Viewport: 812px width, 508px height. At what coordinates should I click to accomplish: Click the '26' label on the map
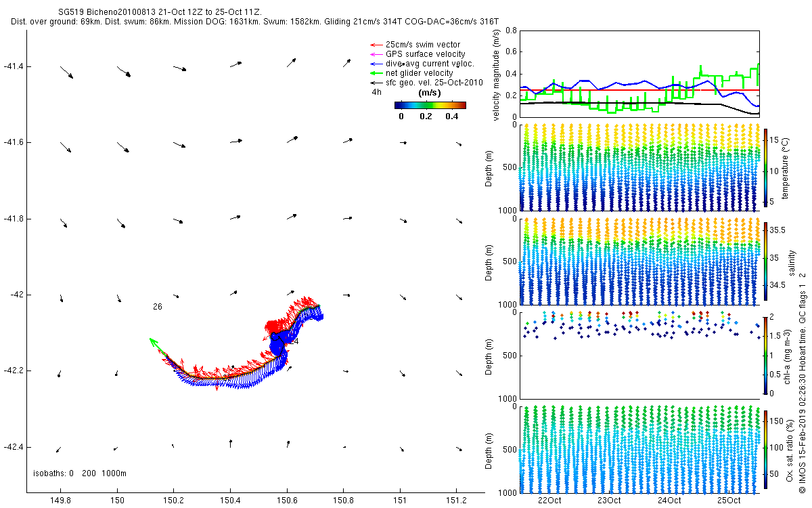pyautogui.click(x=158, y=307)
